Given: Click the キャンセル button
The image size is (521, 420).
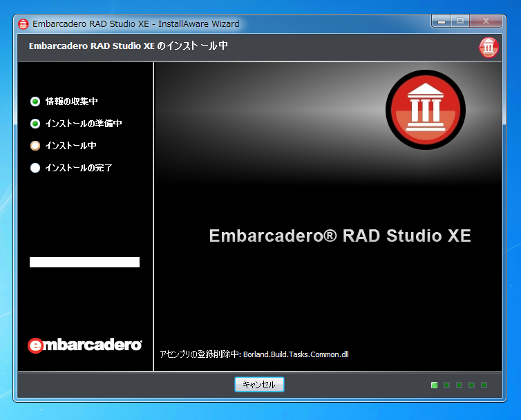Looking at the screenshot, I should (259, 385).
